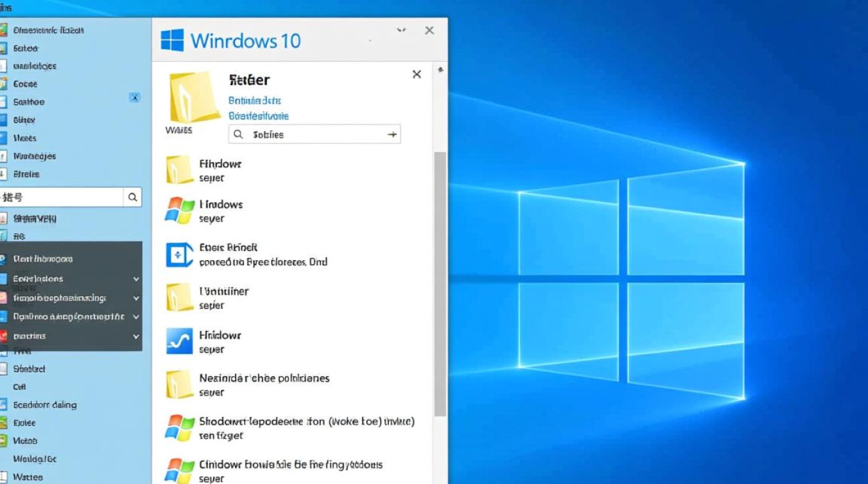
Task: Open the blue 'Bntinás detis' link
Action: 254,101
